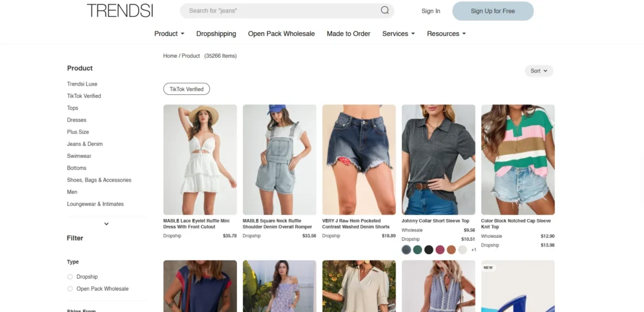Open the MABLE Lace Eyelet dress thumbnail
The image size is (644, 312).
pos(200,160)
